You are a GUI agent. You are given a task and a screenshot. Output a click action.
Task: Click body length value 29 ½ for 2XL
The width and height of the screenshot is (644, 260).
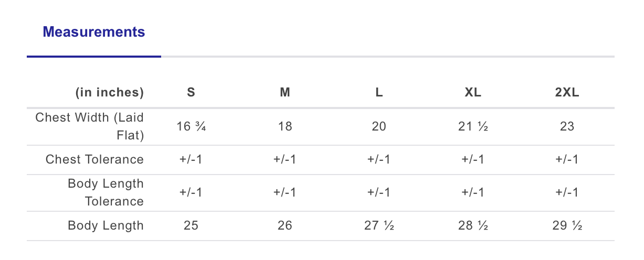tap(567, 226)
